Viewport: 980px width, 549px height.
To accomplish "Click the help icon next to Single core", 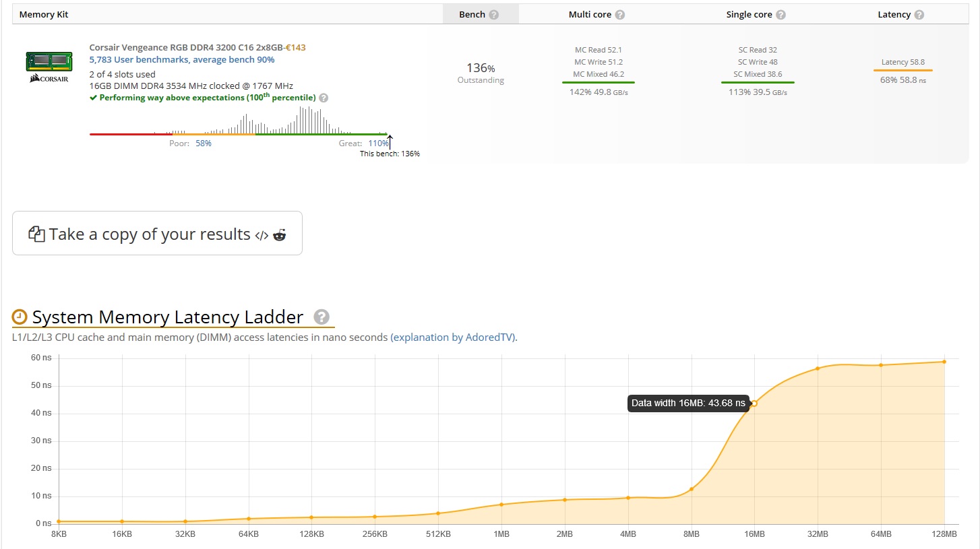I will [780, 15].
